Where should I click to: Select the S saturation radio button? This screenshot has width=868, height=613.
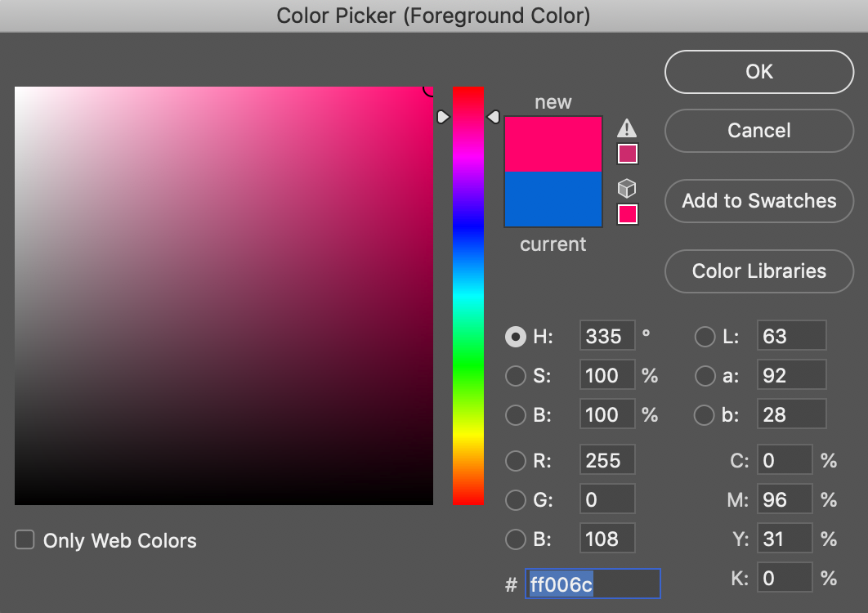516,376
